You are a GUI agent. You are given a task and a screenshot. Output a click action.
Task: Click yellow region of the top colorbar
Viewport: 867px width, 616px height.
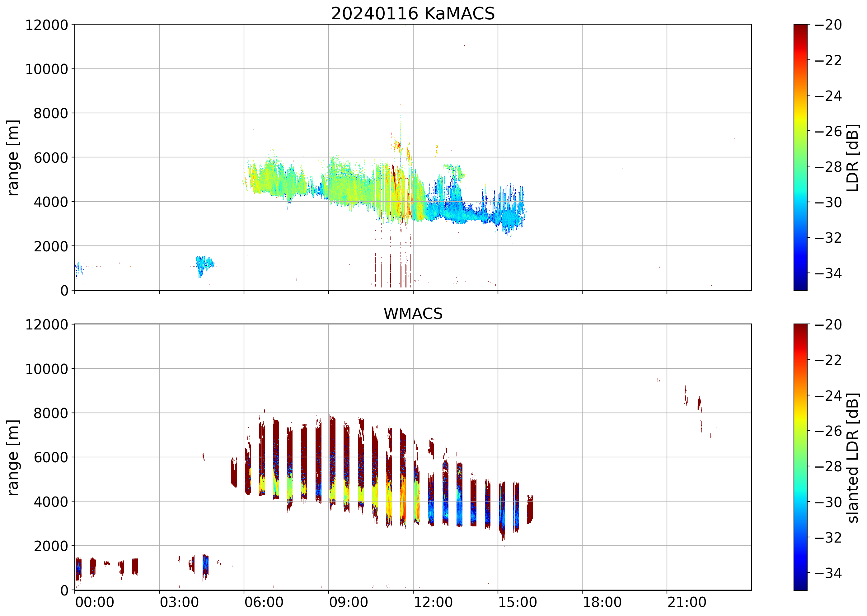[x=800, y=118]
